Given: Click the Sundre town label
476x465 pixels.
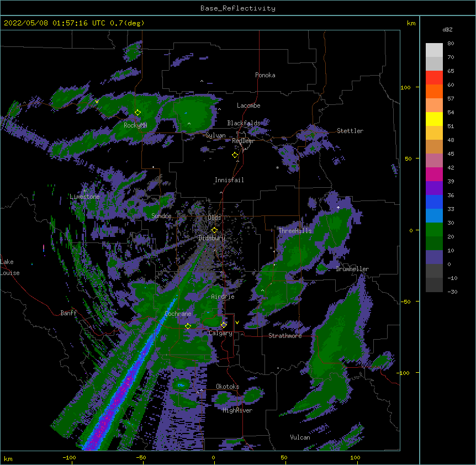Looking at the screenshot, I should tap(161, 216).
